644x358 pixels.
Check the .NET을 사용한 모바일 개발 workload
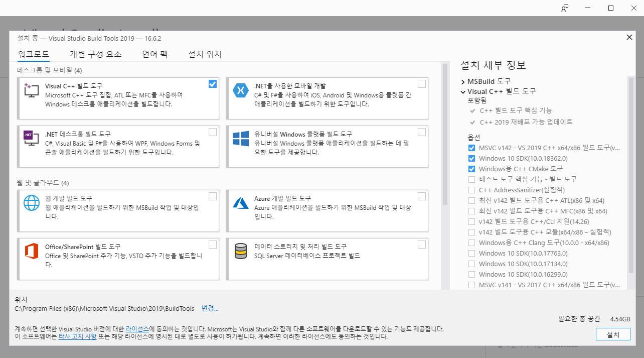422,84
